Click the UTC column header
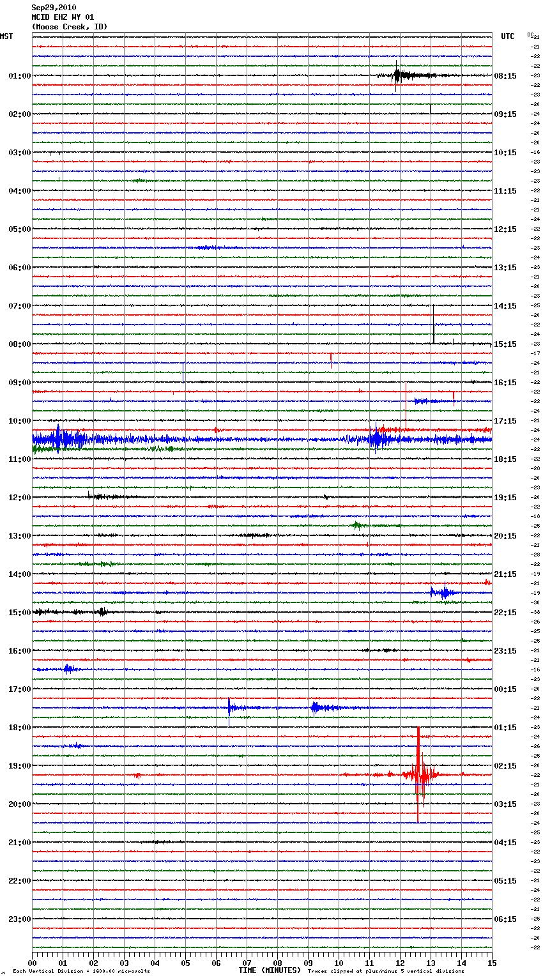Image resolution: width=543 pixels, height=980 pixels. click(507, 36)
